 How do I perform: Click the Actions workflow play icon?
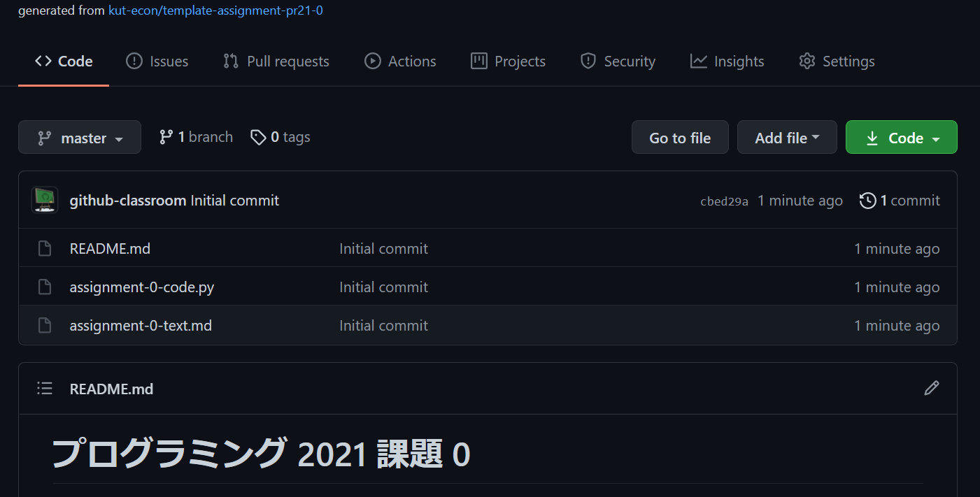pyautogui.click(x=371, y=61)
